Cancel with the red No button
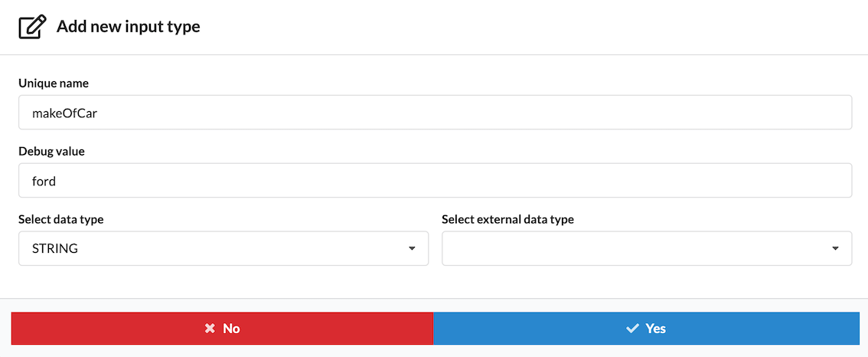 click(222, 329)
